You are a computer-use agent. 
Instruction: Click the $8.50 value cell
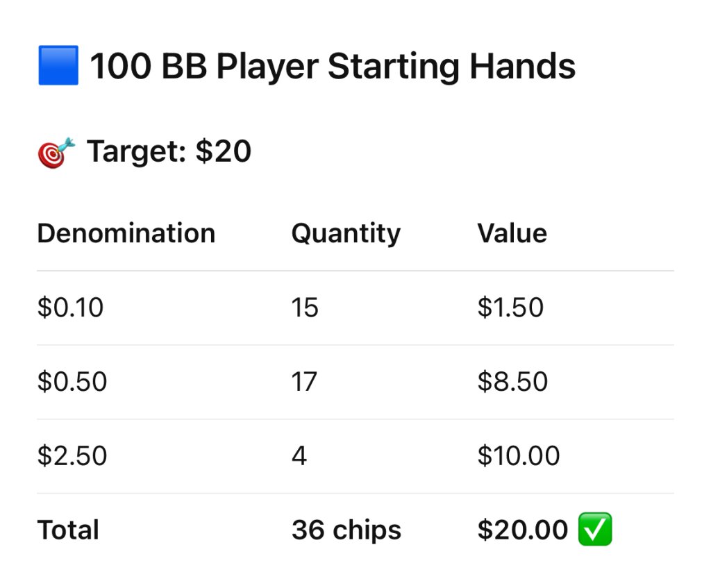pyautogui.click(x=512, y=382)
